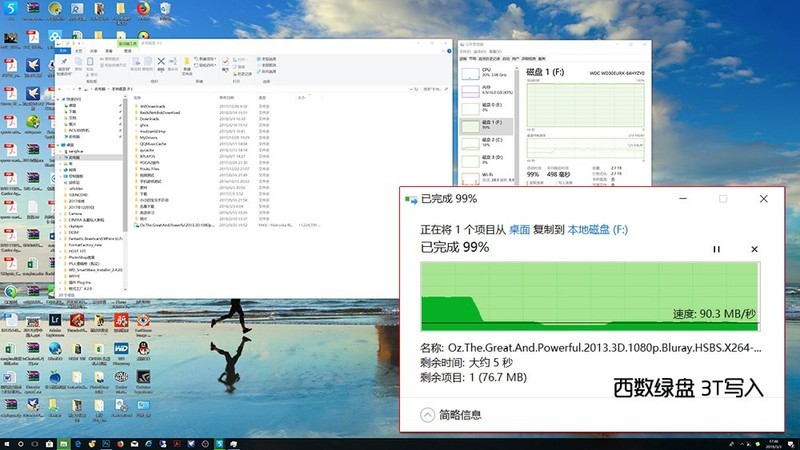Select 磁盘 0 (E:) in Task Manager

point(486,108)
